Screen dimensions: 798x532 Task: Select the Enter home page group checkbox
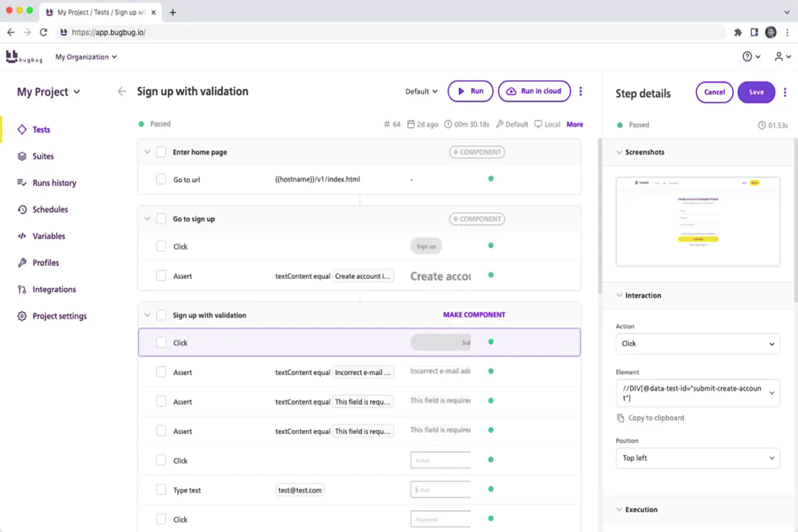point(161,152)
